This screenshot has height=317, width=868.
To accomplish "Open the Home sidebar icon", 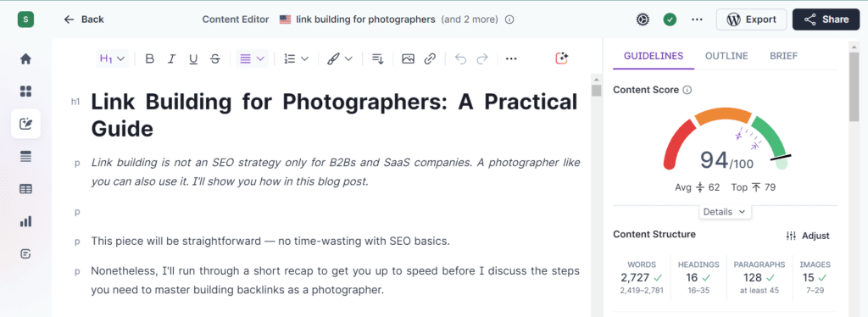I will (x=25, y=58).
